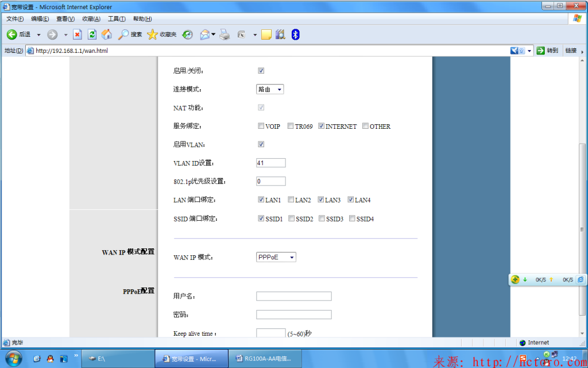
Task: Click the 链接 links toolbar label
Action: pyautogui.click(x=571, y=51)
